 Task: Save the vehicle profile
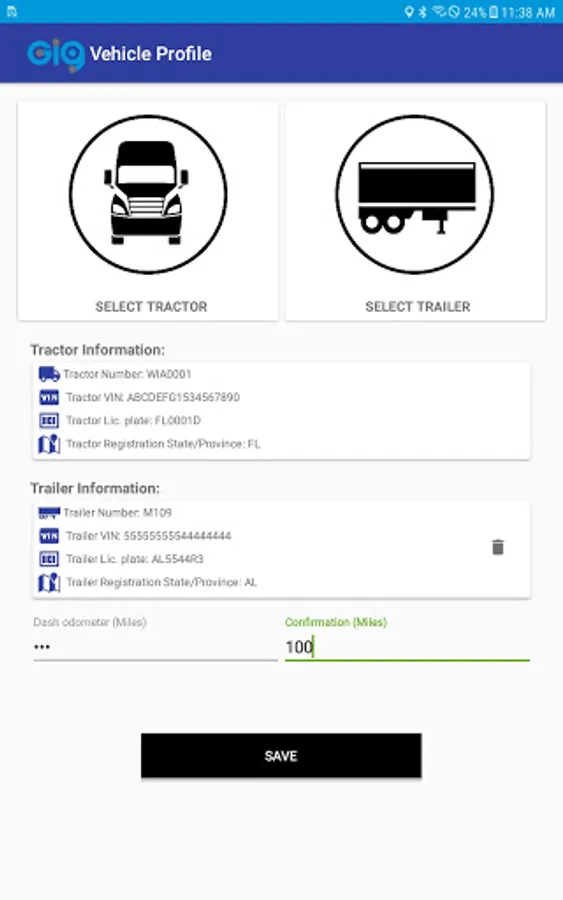coord(281,755)
